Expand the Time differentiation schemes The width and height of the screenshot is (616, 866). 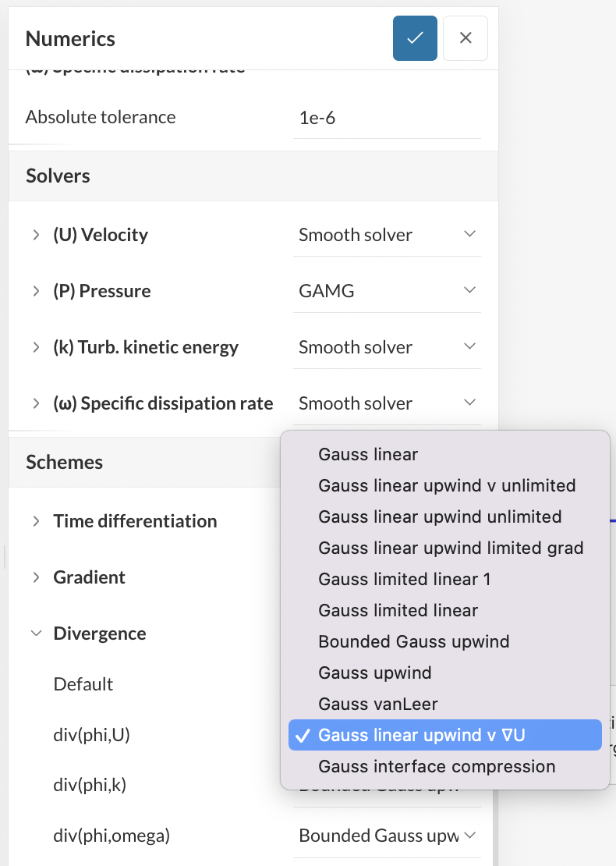coord(36,521)
